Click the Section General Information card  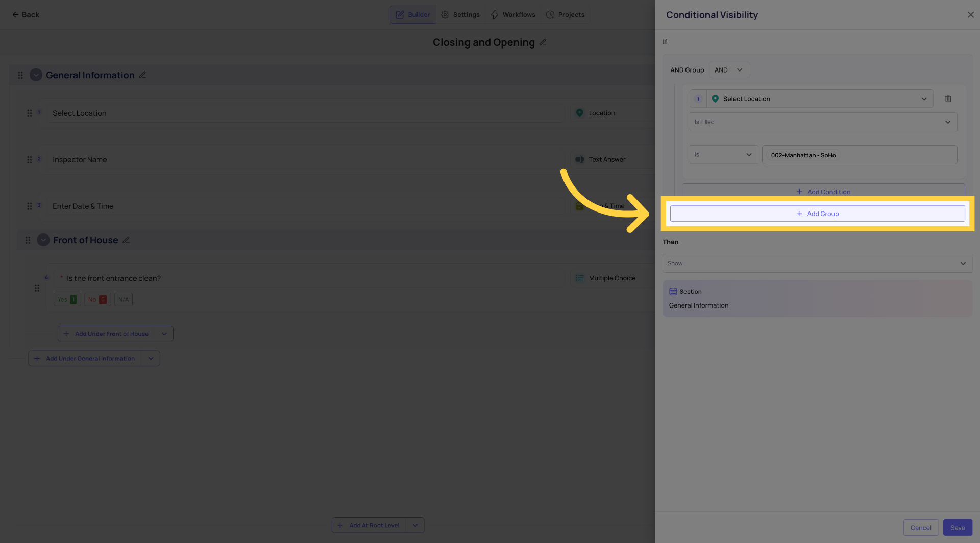817,299
